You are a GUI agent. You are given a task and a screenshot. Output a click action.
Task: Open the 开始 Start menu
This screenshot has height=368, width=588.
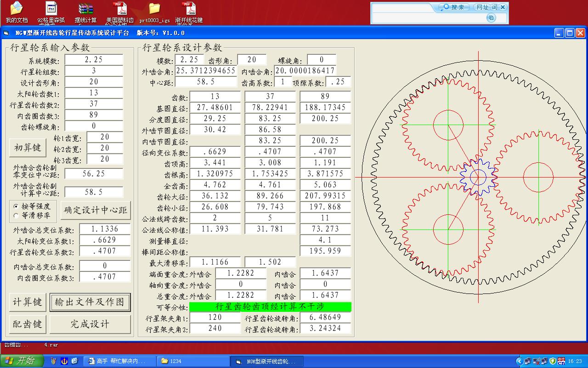point(22,361)
